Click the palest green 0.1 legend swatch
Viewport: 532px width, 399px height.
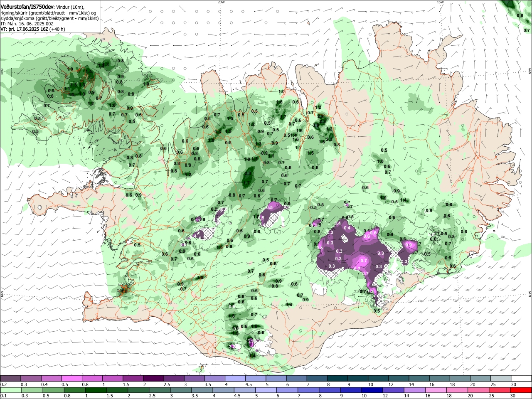point(11,390)
